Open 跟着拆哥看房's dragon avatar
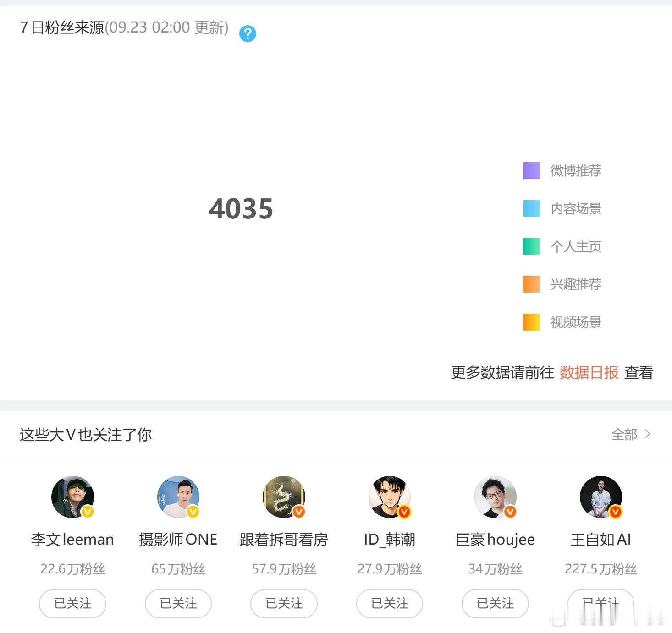Viewport: 672px width, 633px height. (x=284, y=497)
